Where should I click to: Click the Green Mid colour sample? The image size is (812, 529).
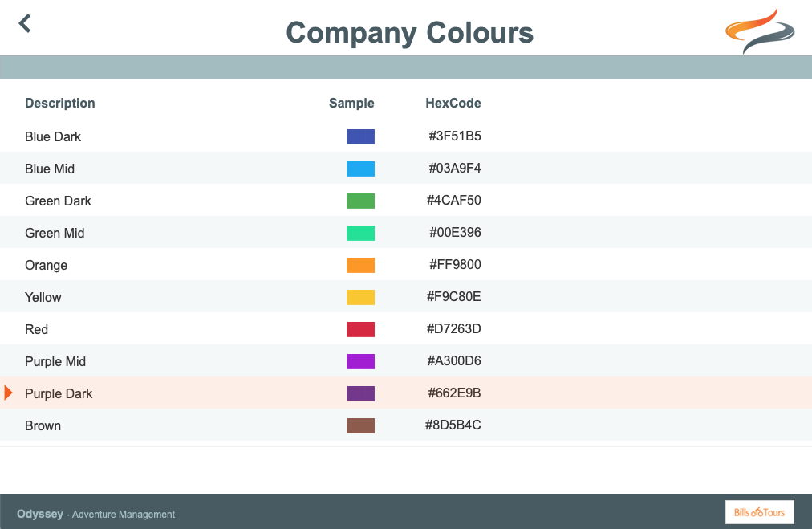pos(360,233)
